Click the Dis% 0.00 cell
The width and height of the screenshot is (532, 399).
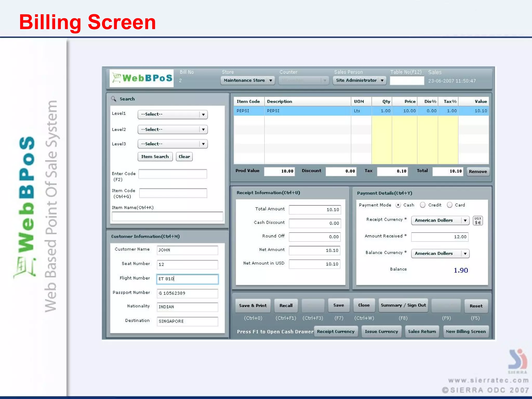tap(428, 111)
